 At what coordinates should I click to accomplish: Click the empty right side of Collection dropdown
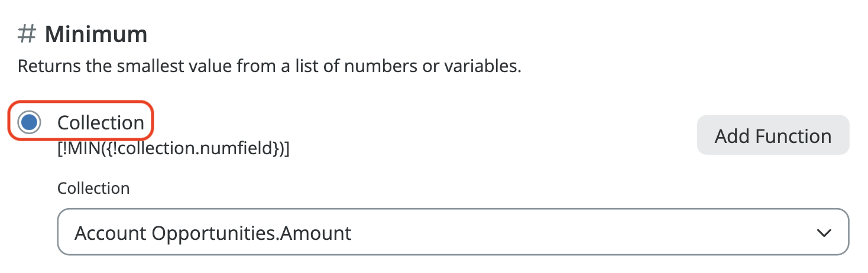pos(591,232)
